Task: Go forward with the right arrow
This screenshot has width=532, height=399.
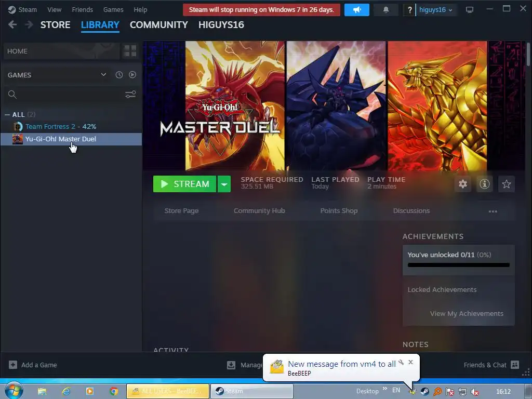Action: 29,24
